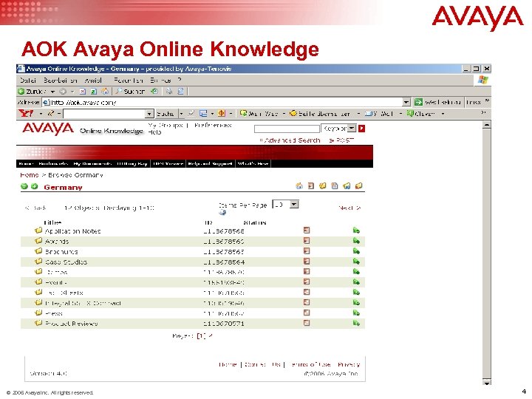Click the red document icon in Events row
Image resolution: width=532 pixels, height=399 pixels.
pos(307,282)
